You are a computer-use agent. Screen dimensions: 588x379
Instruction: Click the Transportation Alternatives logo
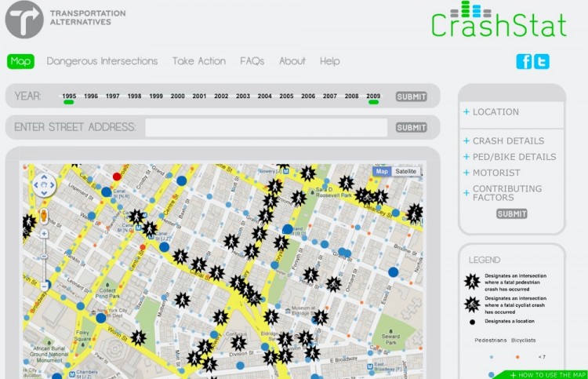pyautogui.click(x=24, y=20)
